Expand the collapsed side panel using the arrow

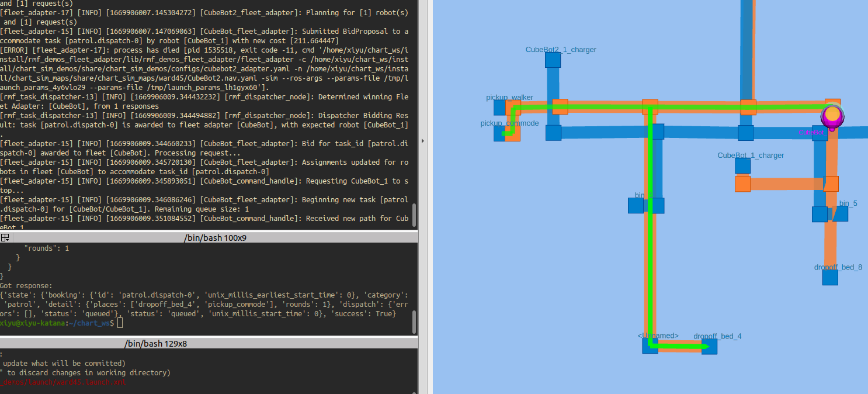(x=422, y=141)
